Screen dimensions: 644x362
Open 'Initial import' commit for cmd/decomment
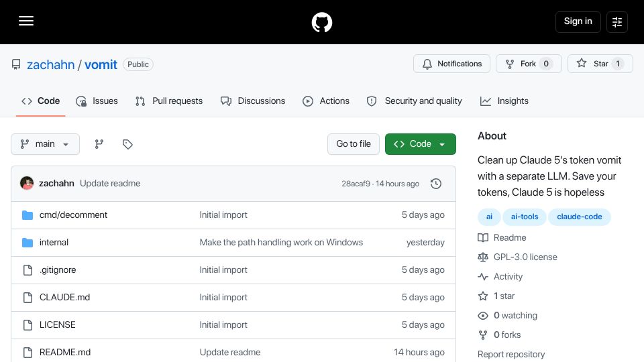point(223,215)
